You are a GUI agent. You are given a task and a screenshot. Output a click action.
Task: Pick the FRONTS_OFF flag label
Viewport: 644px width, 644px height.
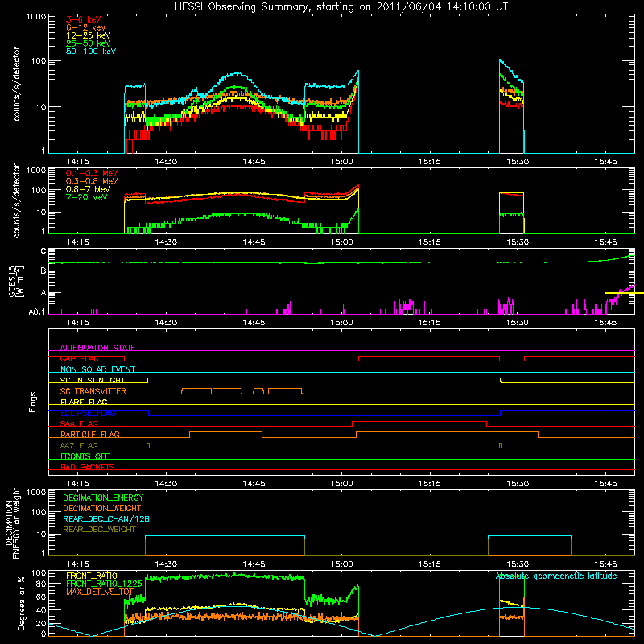pos(85,456)
